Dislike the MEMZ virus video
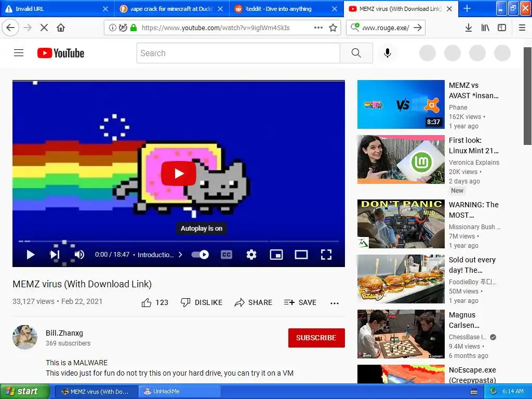532x399 pixels. point(202,302)
